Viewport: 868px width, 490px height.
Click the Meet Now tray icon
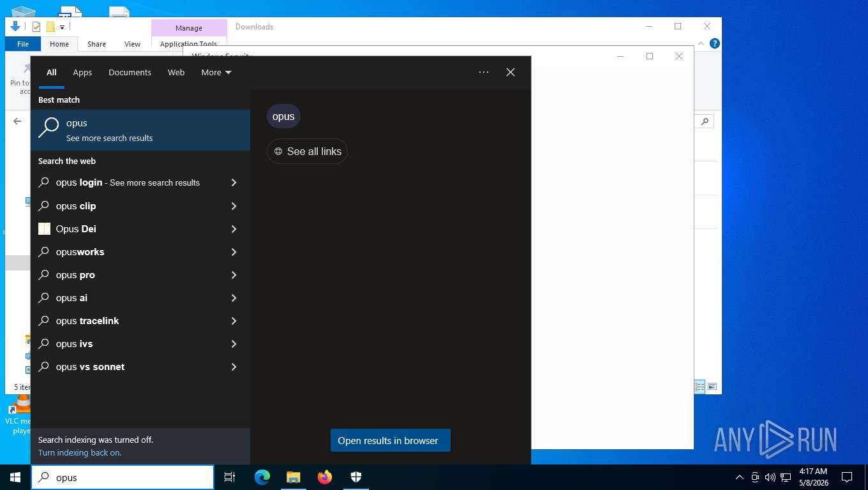click(755, 477)
